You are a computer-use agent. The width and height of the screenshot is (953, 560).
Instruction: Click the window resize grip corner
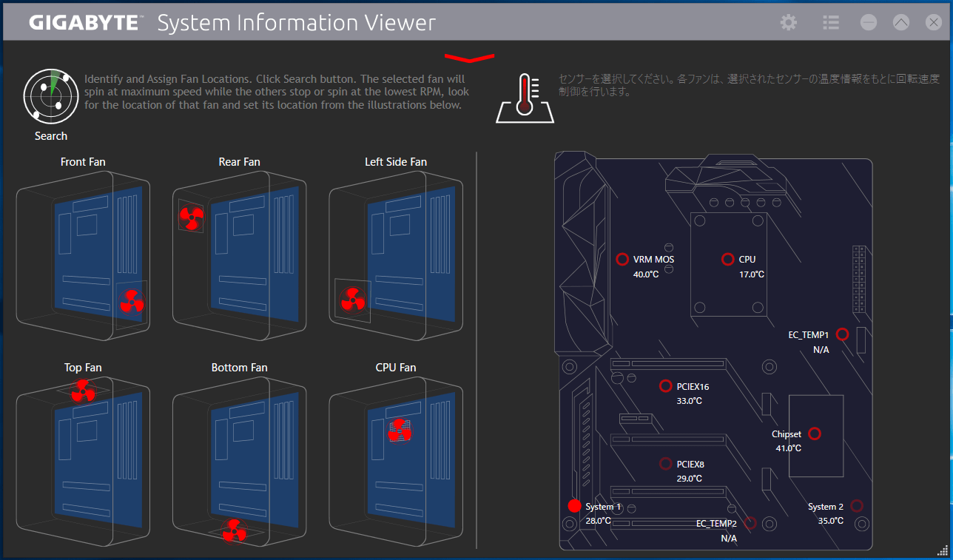(x=941, y=549)
